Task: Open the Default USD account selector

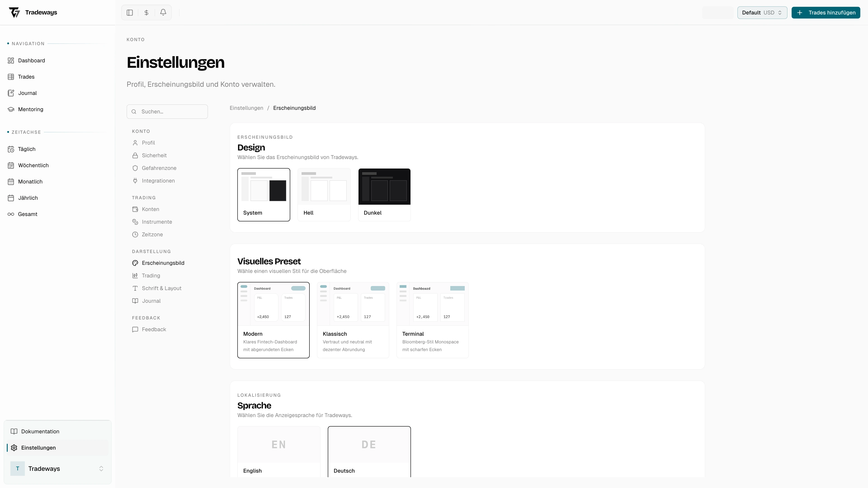Action: tap(762, 12)
